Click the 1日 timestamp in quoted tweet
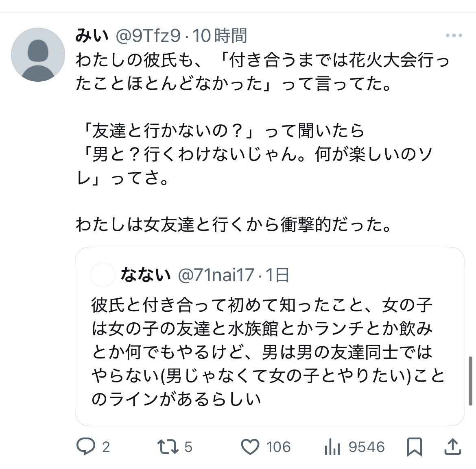Viewport: 476px width, 469px height. (x=277, y=275)
